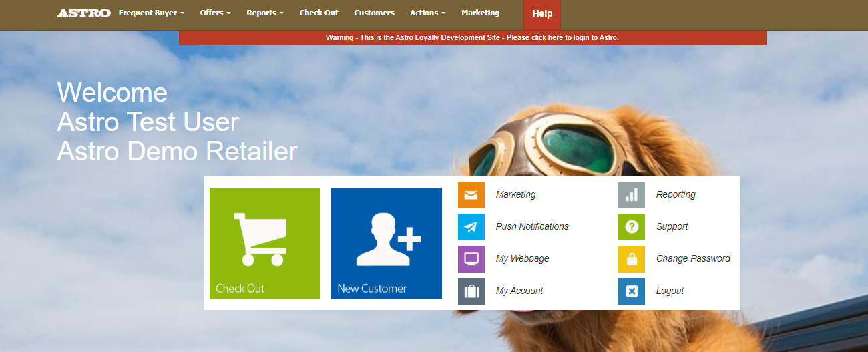Open the green Check Out cart tile
The height and width of the screenshot is (352, 868).
pyautogui.click(x=265, y=243)
